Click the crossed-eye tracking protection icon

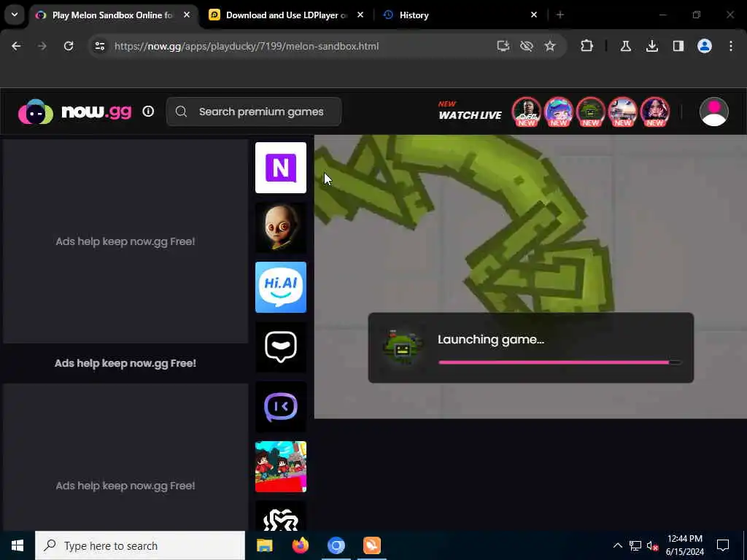click(x=527, y=46)
